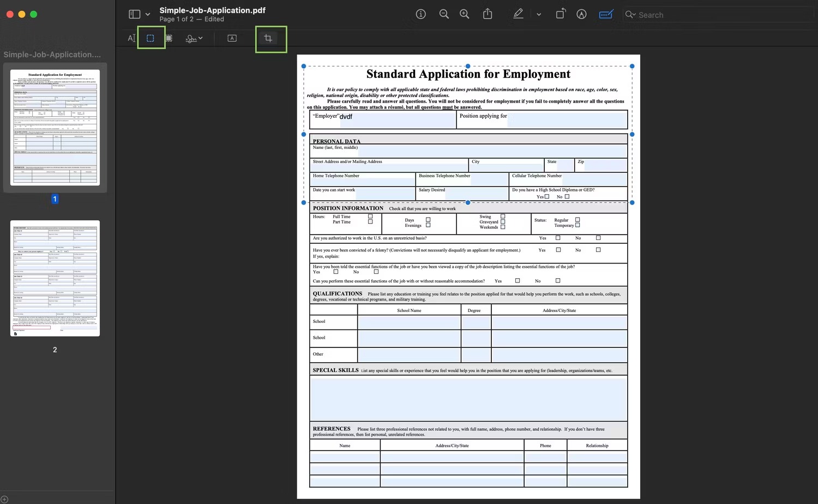818x504 pixels.
Task: Mark Temporary status checkbox
Action: click(578, 225)
